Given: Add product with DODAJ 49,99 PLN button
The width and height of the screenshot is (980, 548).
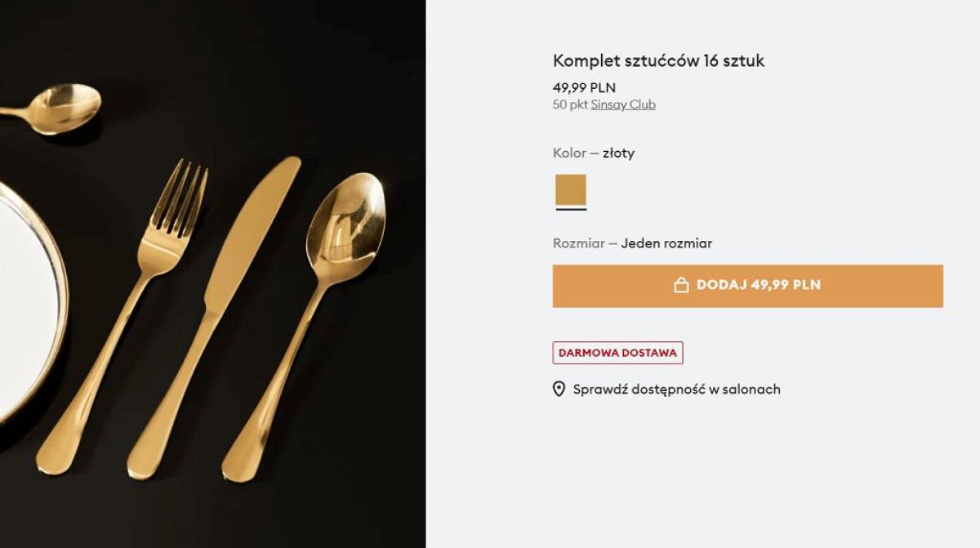Looking at the screenshot, I should (x=747, y=286).
